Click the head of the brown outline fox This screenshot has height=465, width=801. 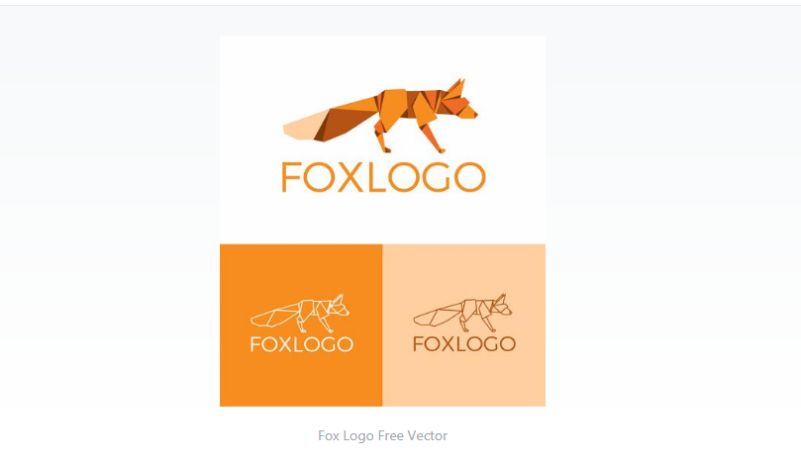point(501,305)
